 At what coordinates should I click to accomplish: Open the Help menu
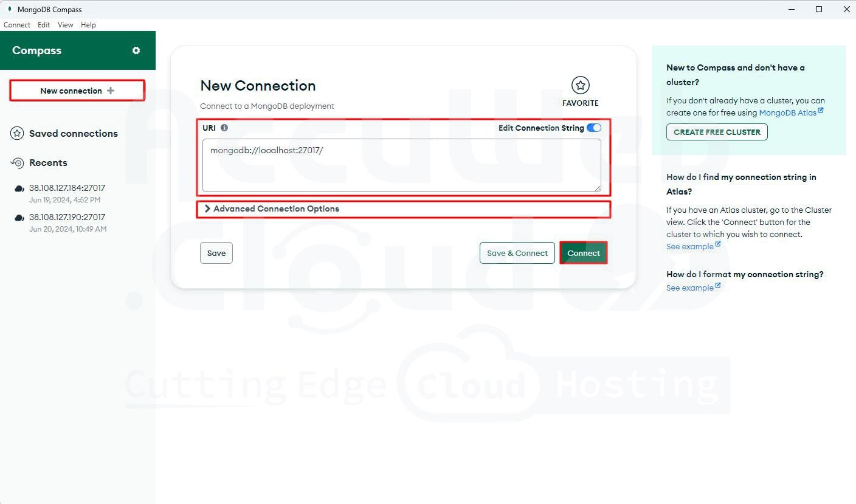[88, 25]
